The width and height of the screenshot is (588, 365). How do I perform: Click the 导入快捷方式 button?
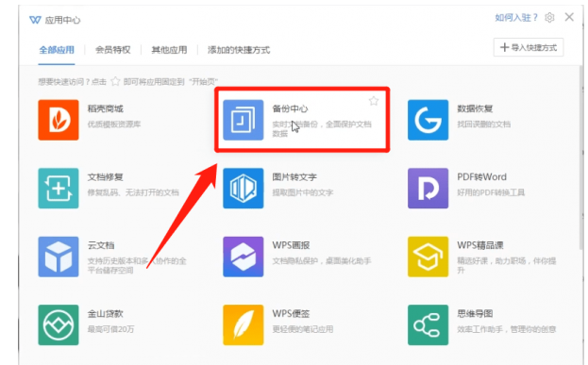pos(529,47)
